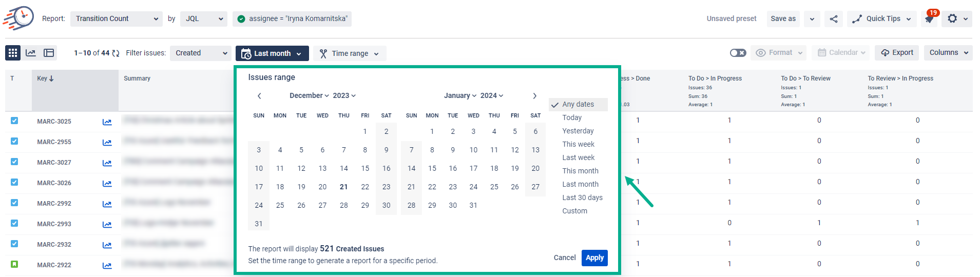Open the Created filter dropdown
The height and width of the screenshot is (277, 980).
point(201,53)
